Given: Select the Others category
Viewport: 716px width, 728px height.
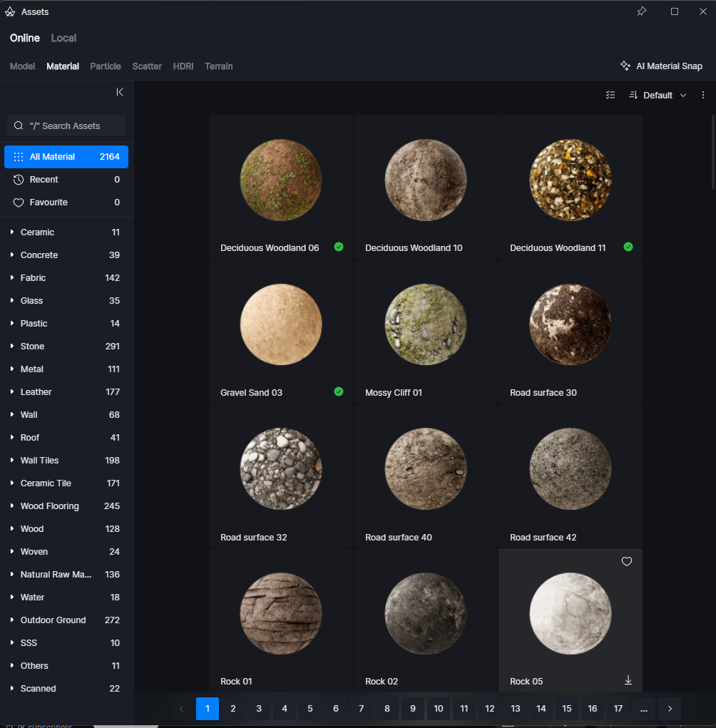Looking at the screenshot, I should [x=66, y=665].
